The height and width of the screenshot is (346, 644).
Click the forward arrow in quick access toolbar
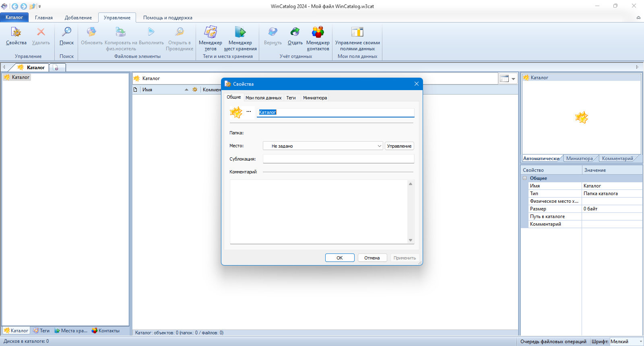[x=23, y=6]
